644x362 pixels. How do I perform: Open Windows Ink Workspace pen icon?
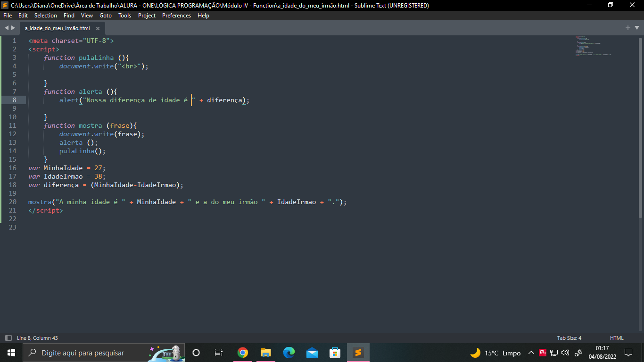click(x=579, y=353)
